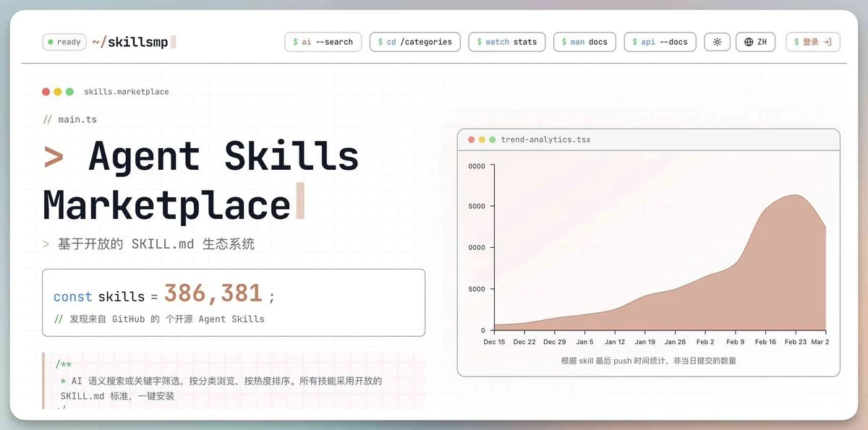Click the yellow dot on trend-analytics.tsx card header
Image resolution: width=868 pixels, height=430 pixels.
(x=482, y=139)
